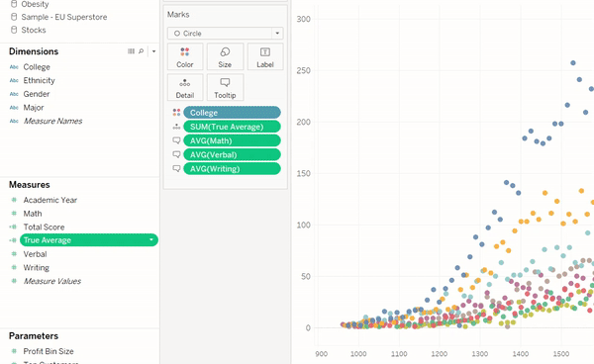The height and width of the screenshot is (364, 594).
Task: Select the Measure Names field
Action: point(52,121)
